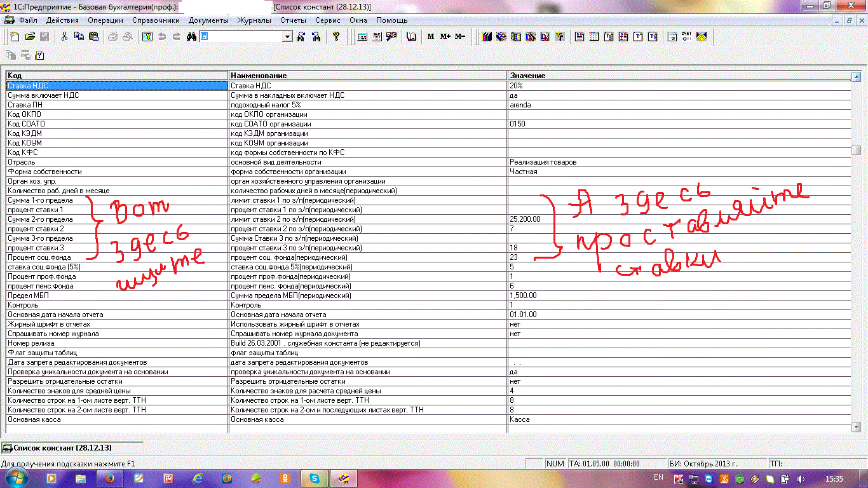
Task: Click the volume speaker tray icon
Action: (800, 478)
